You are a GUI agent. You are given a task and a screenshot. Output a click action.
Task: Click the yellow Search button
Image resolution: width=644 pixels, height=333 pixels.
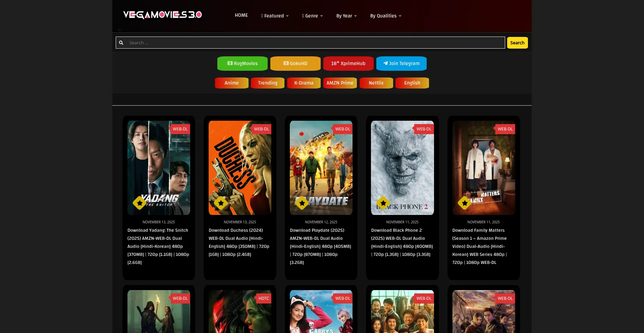click(517, 43)
